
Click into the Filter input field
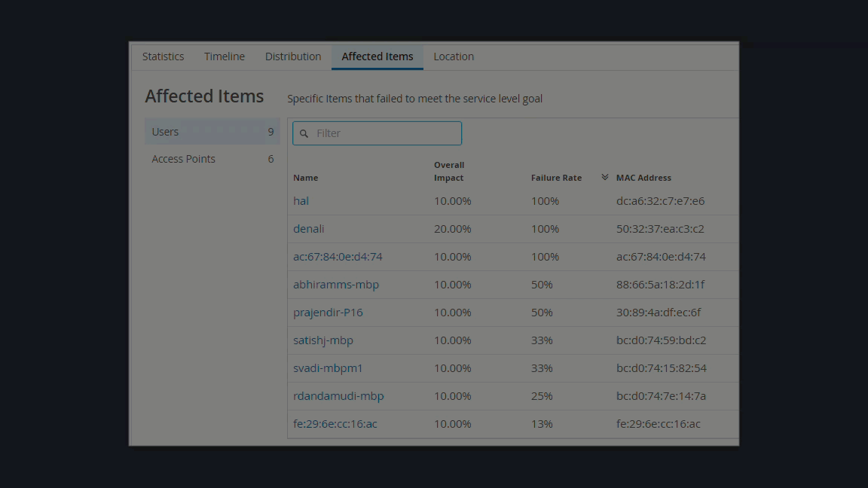tap(384, 133)
